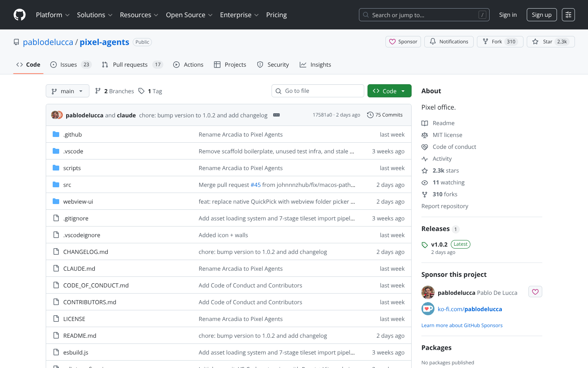Click the heart icon beside pablodelucca sponsor
This screenshot has height=368, width=588.
[535, 292]
